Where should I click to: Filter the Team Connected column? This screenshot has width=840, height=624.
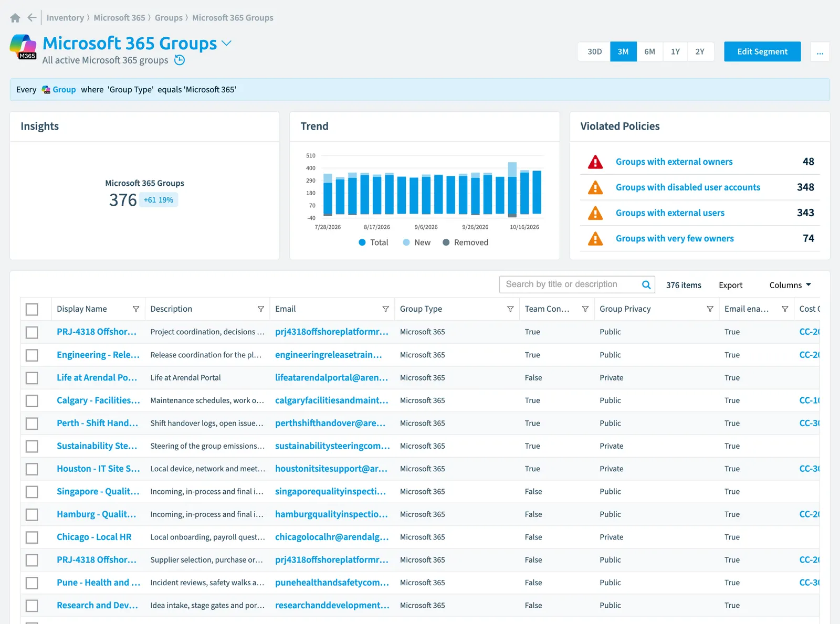click(x=585, y=309)
